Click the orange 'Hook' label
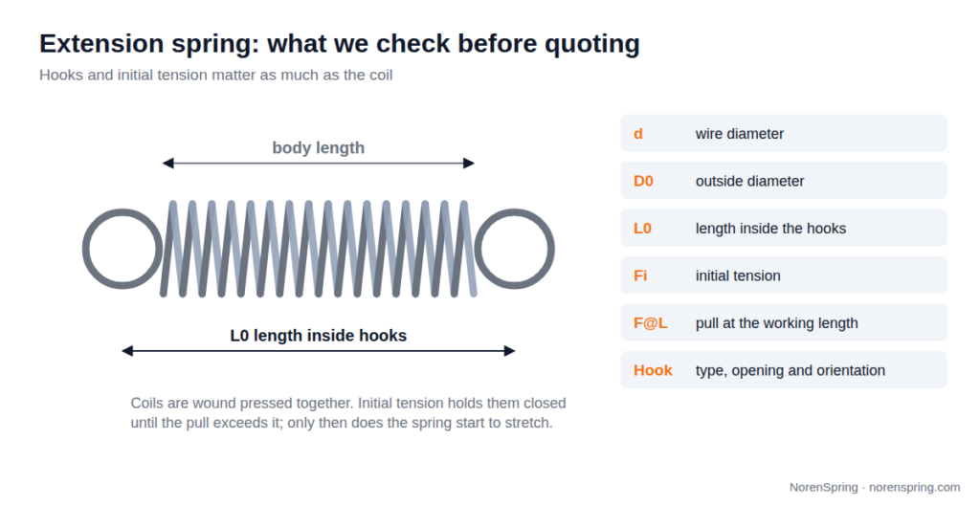The width and height of the screenshot is (980, 506). pyautogui.click(x=653, y=370)
